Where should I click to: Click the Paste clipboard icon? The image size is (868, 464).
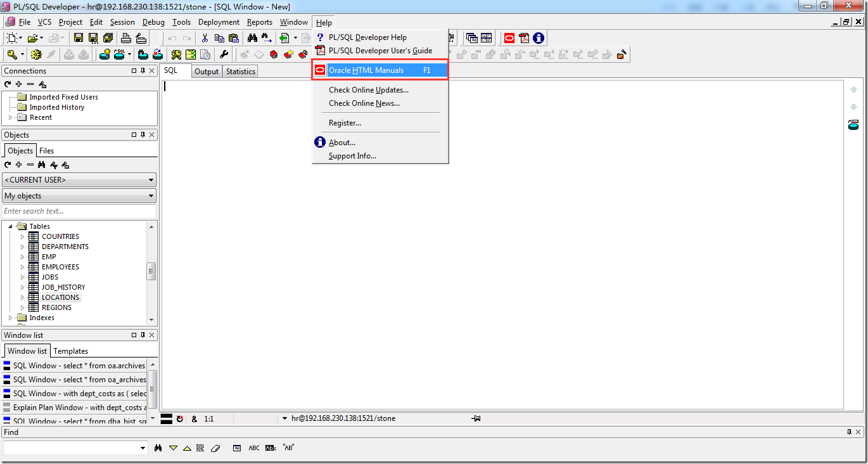[234, 39]
